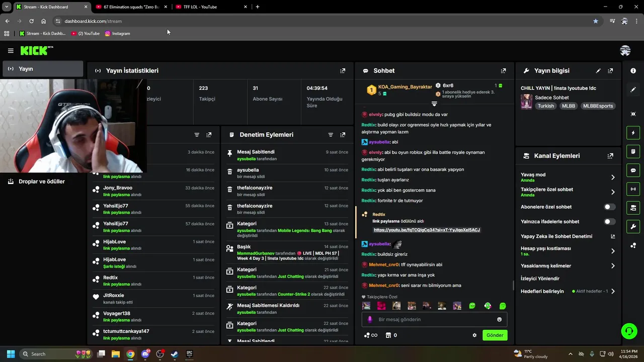Focus the Bir mesaj gönderin field
Screen dimensions: 644x362
coord(434,319)
